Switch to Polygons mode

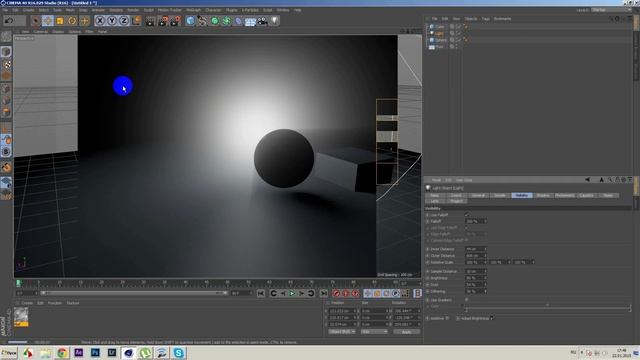[x=6, y=112]
